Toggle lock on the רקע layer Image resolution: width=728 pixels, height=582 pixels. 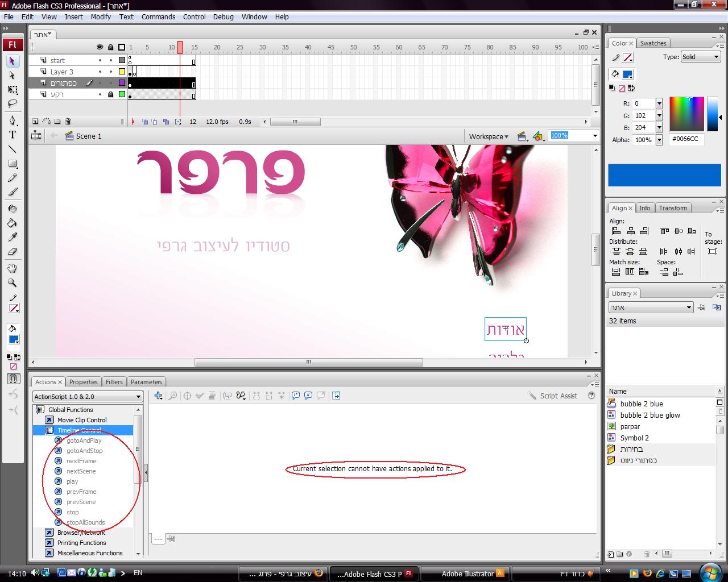pyautogui.click(x=110, y=94)
